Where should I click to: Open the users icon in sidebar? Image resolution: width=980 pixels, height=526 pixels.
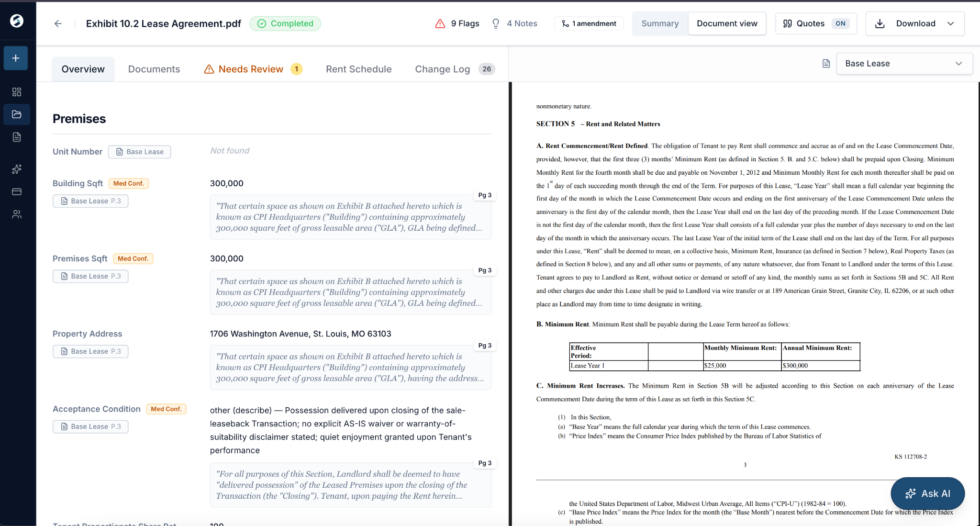click(17, 214)
